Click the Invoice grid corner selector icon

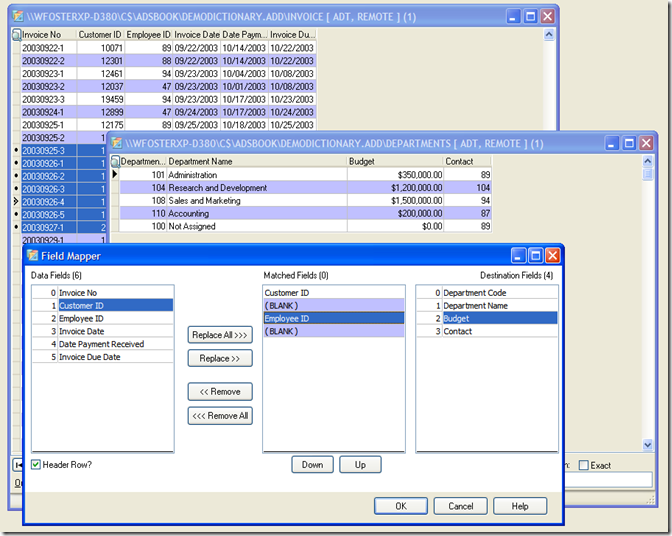coord(16,35)
